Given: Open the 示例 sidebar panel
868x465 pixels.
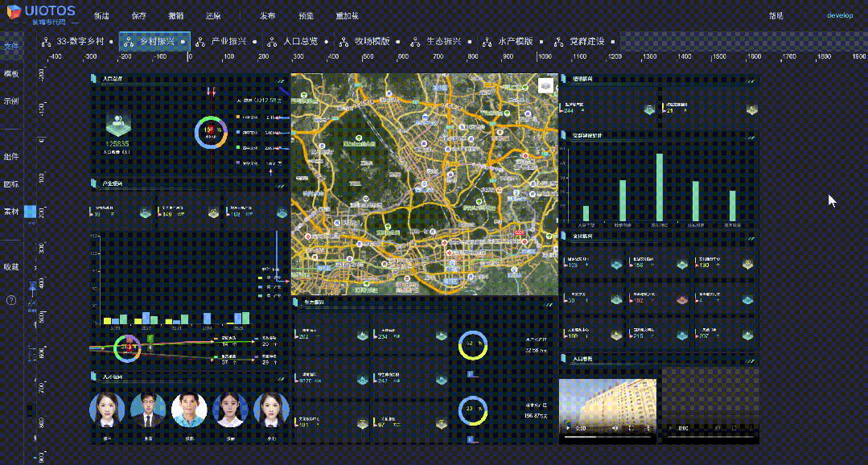Looking at the screenshot, I should (11, 101).
